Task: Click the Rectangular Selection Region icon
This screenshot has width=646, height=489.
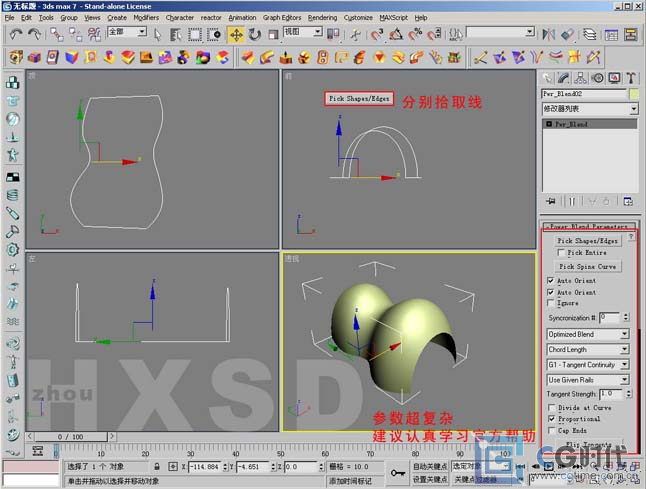Action: [195, 35]
